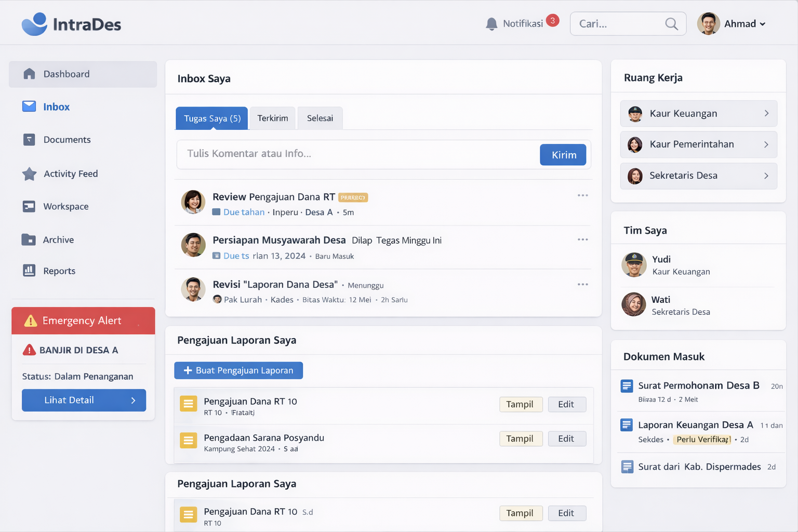Viewport: 798px width, 532px height.
Task: Click Buat Pengajuan Laporan button
Action: pos(238,370)
